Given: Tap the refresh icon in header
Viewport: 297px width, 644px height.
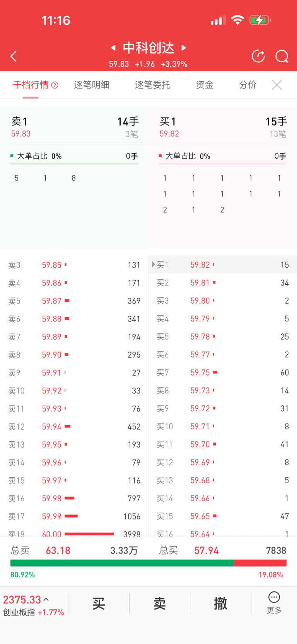Looking at the screenshot, I should coord(258,56).
